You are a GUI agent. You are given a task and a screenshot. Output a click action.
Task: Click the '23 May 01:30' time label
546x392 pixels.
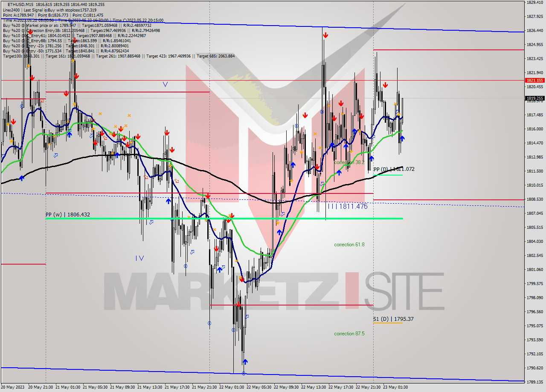(x=395, y=387)
